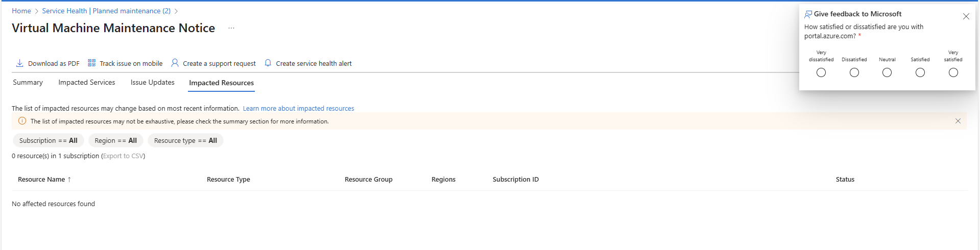Select the Impacted Resources tab
Screen dimensions: 980x250
pyautogui.click(x=222, y=83)
